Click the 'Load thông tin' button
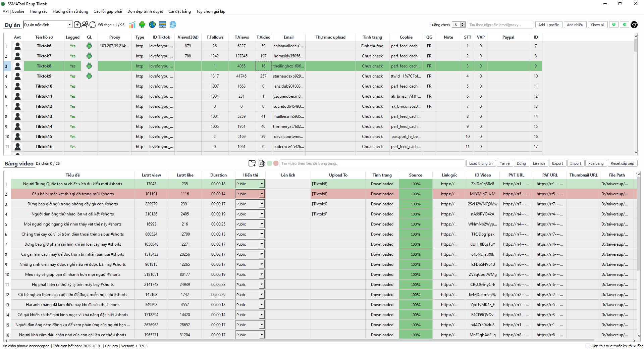 coord(481,163)
